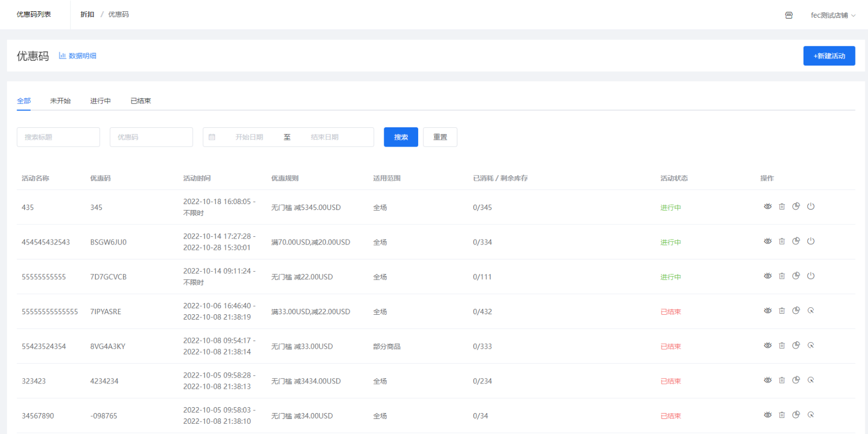Screen dimensions: 868x434
Task: Switch to the 全部 tab
Action: (24, 101)
